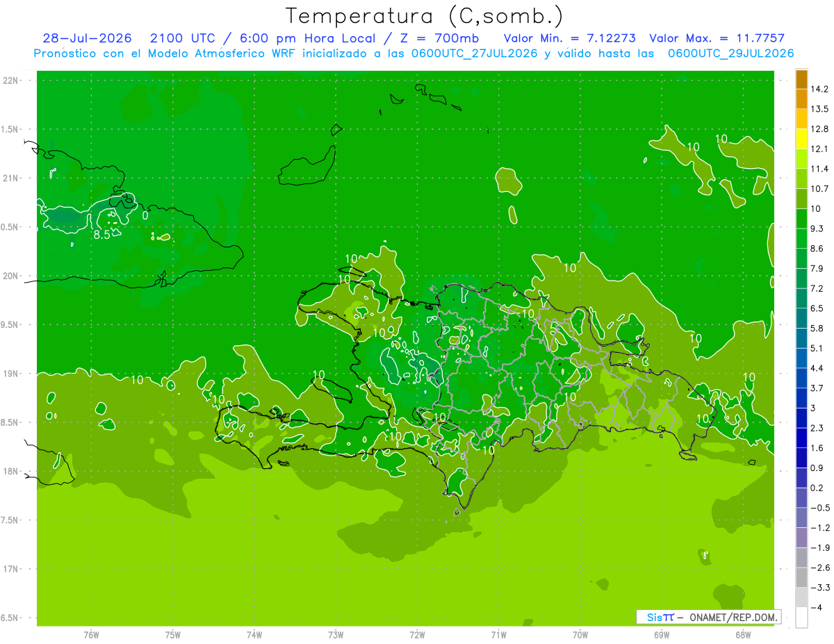Click the 2.3 colorbar value
The image size is (834, 644).
[817, 428]
